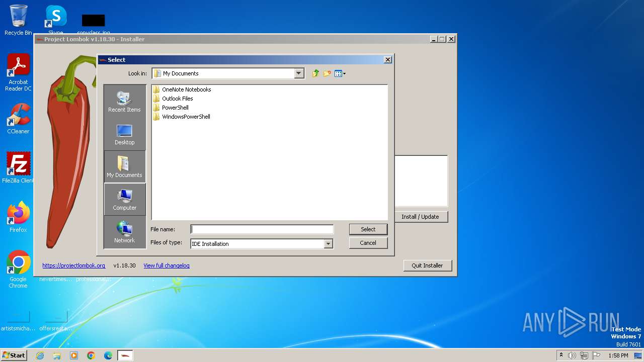Click Lombok installer taskbar item
This screenshot has width=644, height=362.
(x=125, y=355)
